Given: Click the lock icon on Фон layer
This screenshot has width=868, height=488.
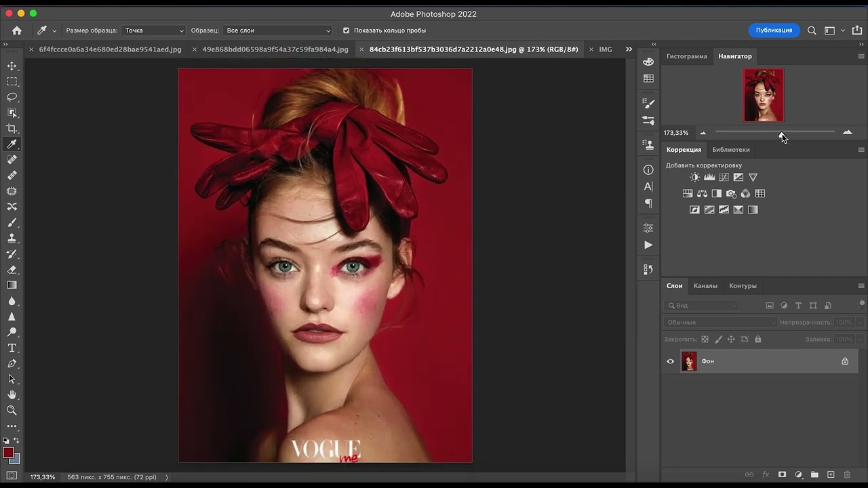Looking at the screenshot, I should (845, 361).
